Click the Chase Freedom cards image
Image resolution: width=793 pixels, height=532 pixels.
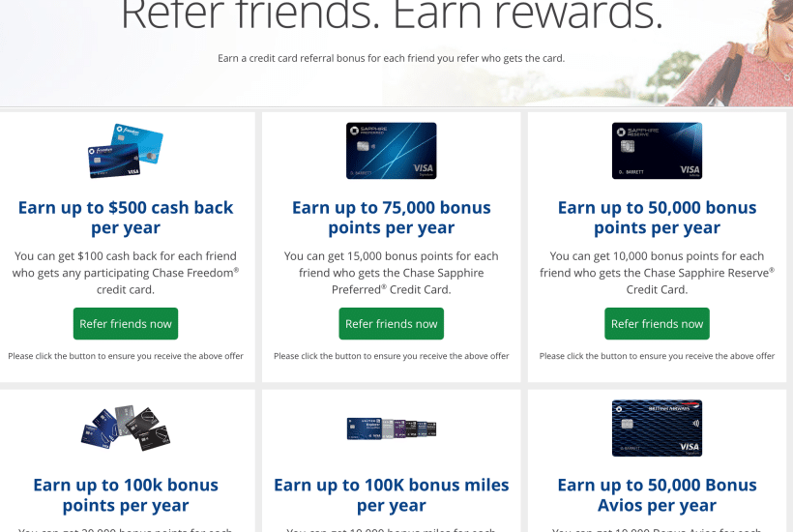[x=126, y=151]
